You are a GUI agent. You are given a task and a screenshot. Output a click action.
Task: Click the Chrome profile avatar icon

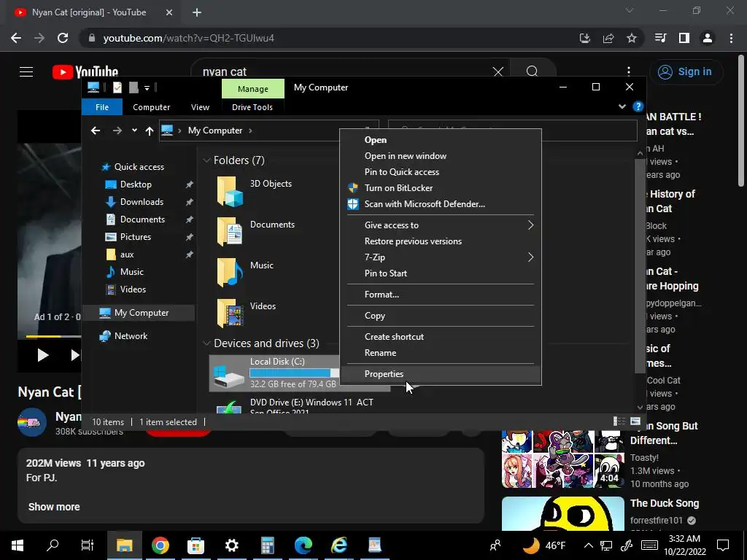click(708, 38)
